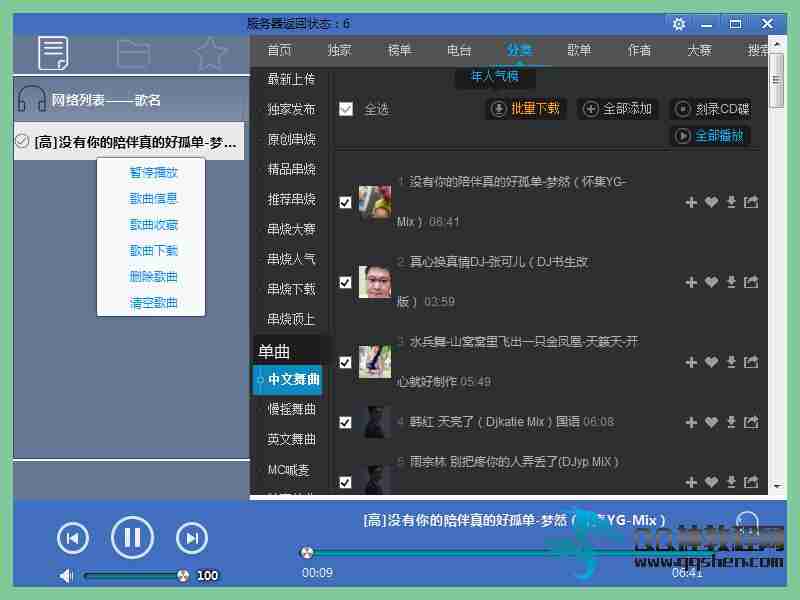Uncheck the checkbox for song 别把疼你的人弄丢了
This screenshot has width=800, height=600.
345,482
